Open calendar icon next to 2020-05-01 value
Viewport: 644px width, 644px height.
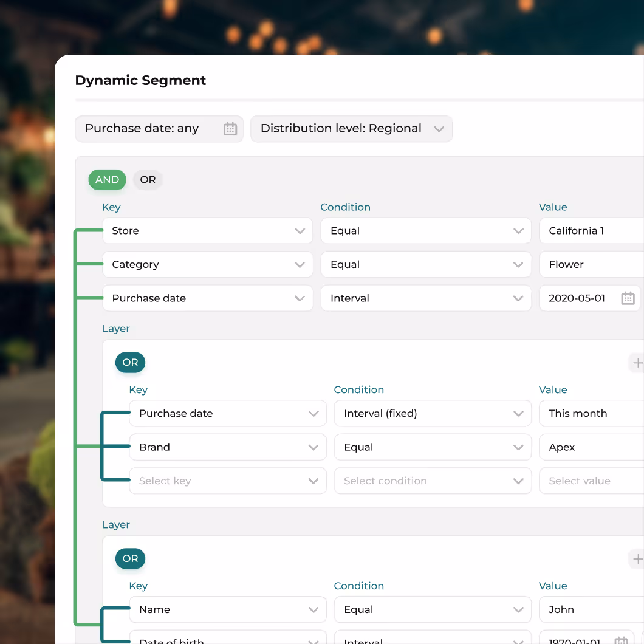(x=628, y=298)
